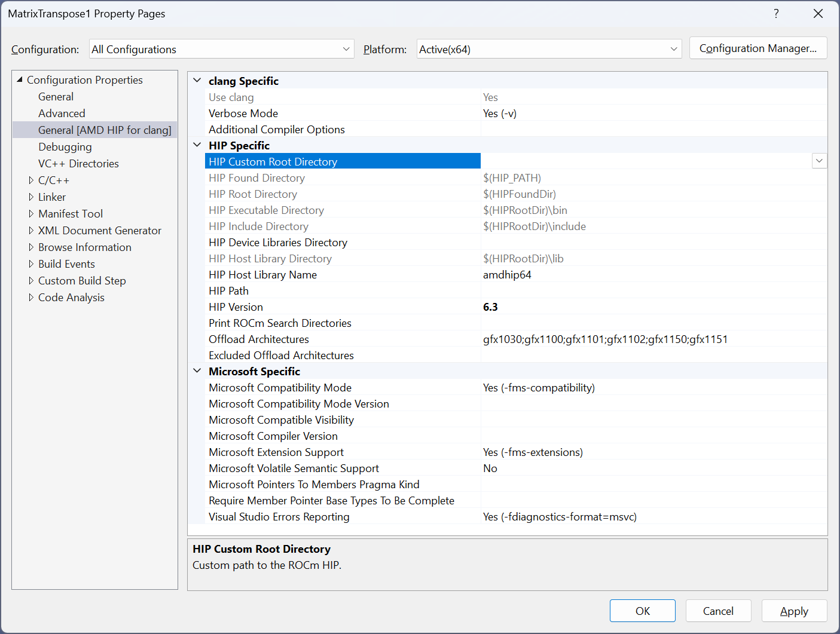Open HIP Custom Root Directory value dropdown
The image size is (840, 634).
(819, 161)
